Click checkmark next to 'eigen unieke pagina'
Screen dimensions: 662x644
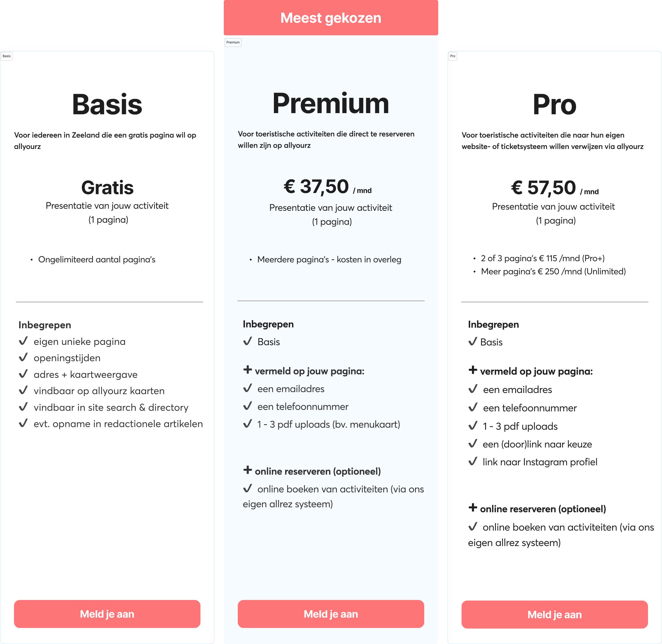click(x=23, y=341)
